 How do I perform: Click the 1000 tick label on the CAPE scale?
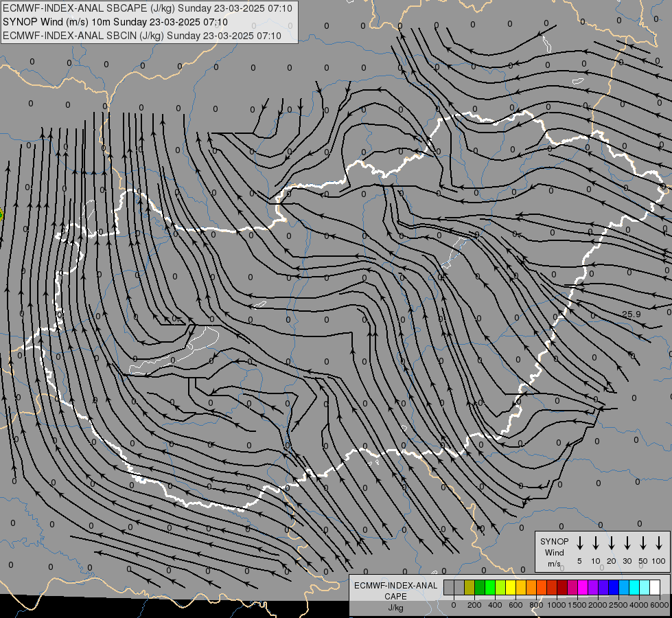(557, 605)
